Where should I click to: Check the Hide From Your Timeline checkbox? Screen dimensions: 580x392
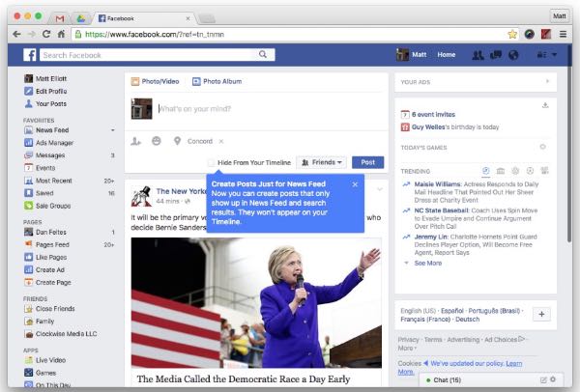pos(211,162)
